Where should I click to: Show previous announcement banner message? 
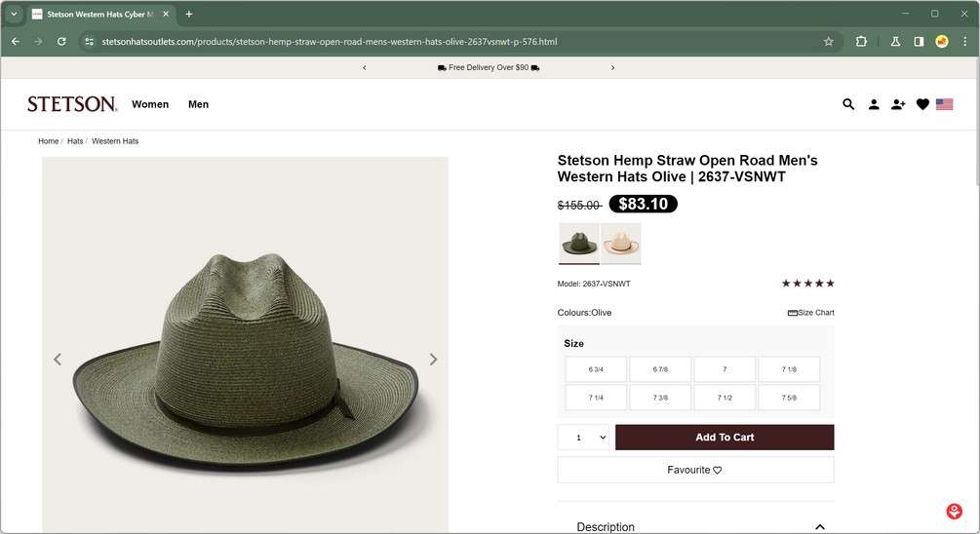[365, 67]
